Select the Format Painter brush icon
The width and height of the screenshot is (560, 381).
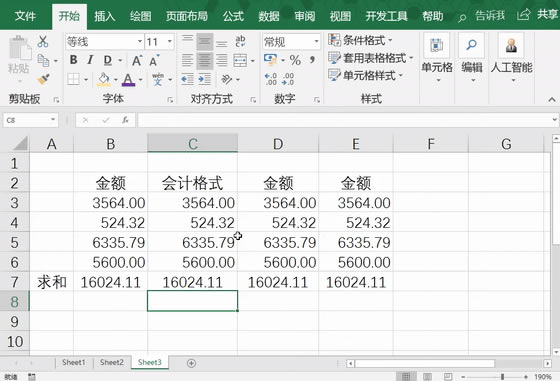click(x=44, y=79)
